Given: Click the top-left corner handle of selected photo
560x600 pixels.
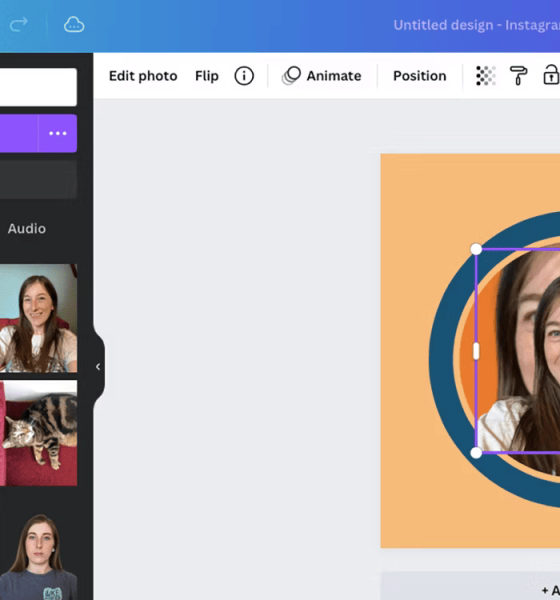Looking at the screenshot, I should pos(476,249).
